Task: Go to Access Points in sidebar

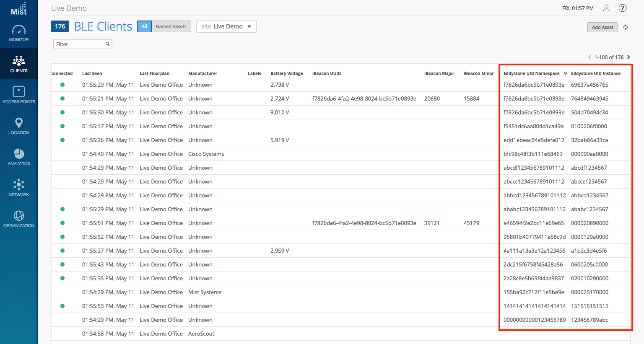Action: click(x=19, y=95)
